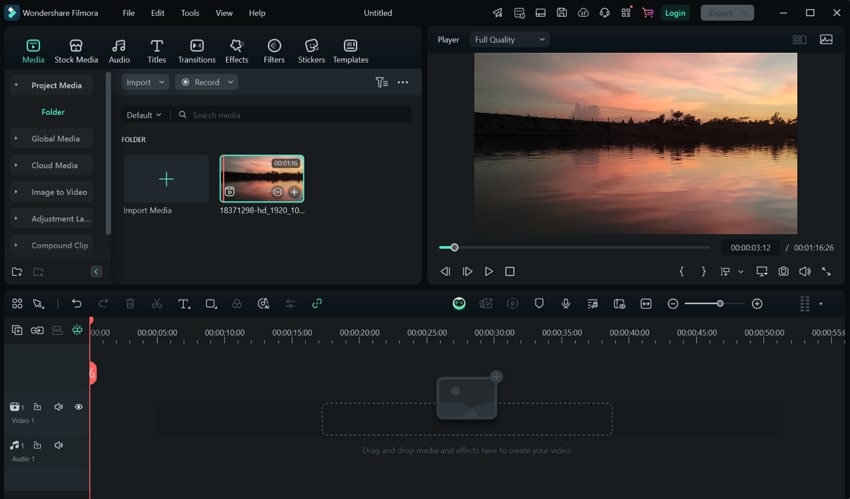The height and width of the screenshot is (499, 850).
Task: Open the Filters tab
Action: (274, 51)
